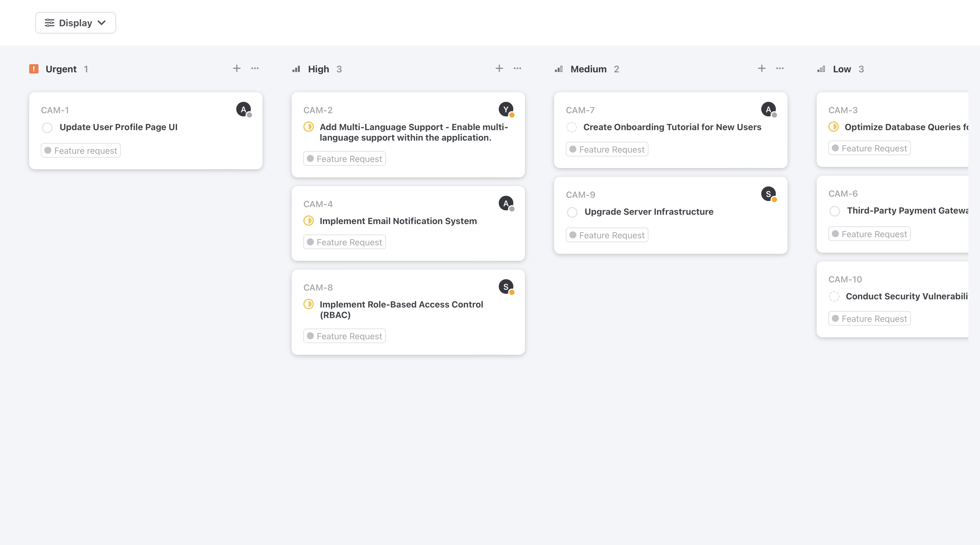The height and width of the screenshot is (545, 980).
Task: Open Medium column more options menu
Action: (x=780, y=69)
